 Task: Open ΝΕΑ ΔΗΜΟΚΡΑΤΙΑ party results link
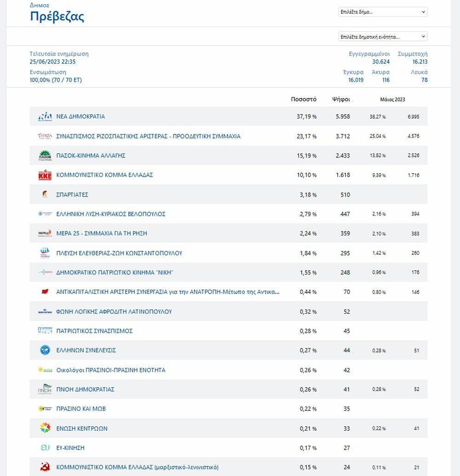point(80,116)
